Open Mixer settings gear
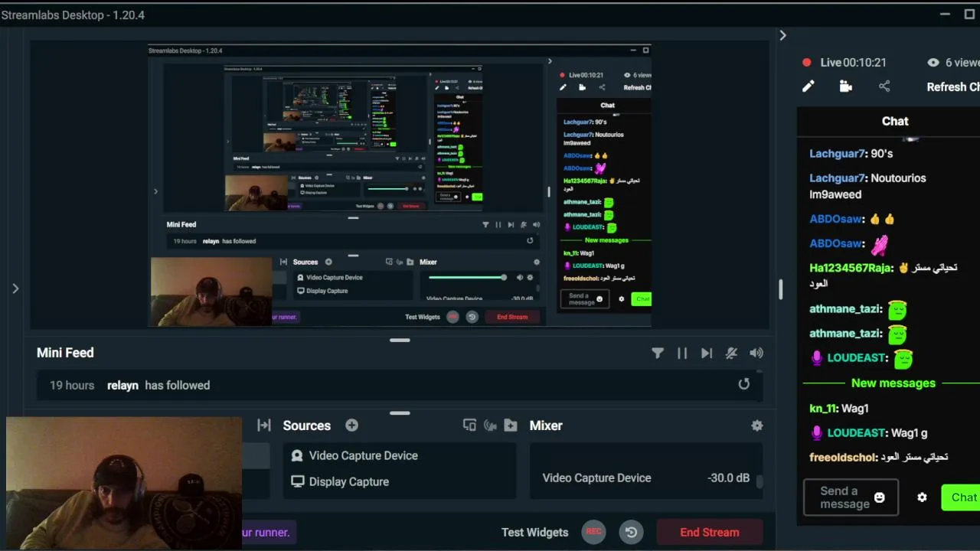The height and width of the screenshot is (551, 980). (757, 425)
